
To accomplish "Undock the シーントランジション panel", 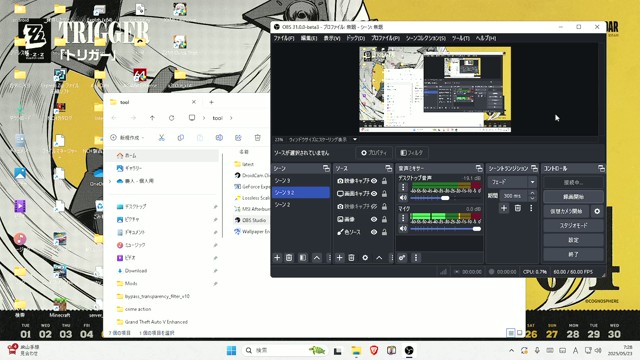I will 534,168.
